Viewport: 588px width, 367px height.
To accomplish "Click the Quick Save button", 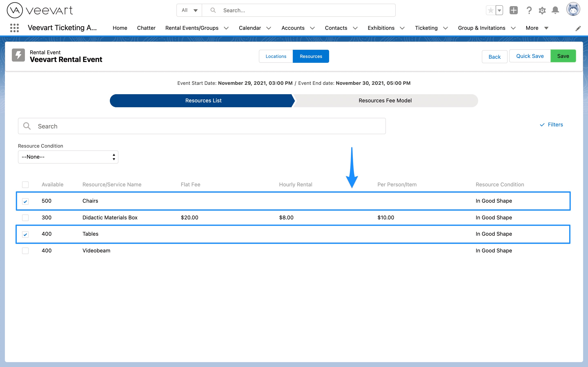I will pos(530,56).
